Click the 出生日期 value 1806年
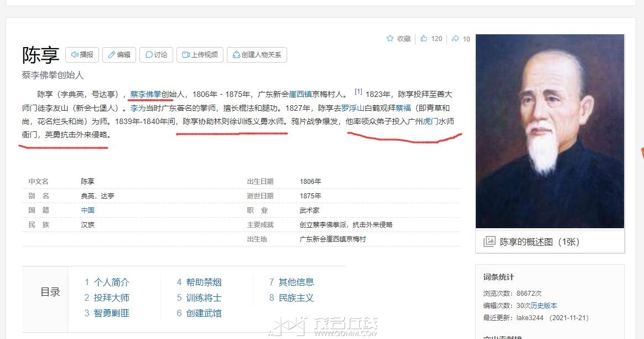The height and width of the screenshot is (339, 644). (310, 182)
